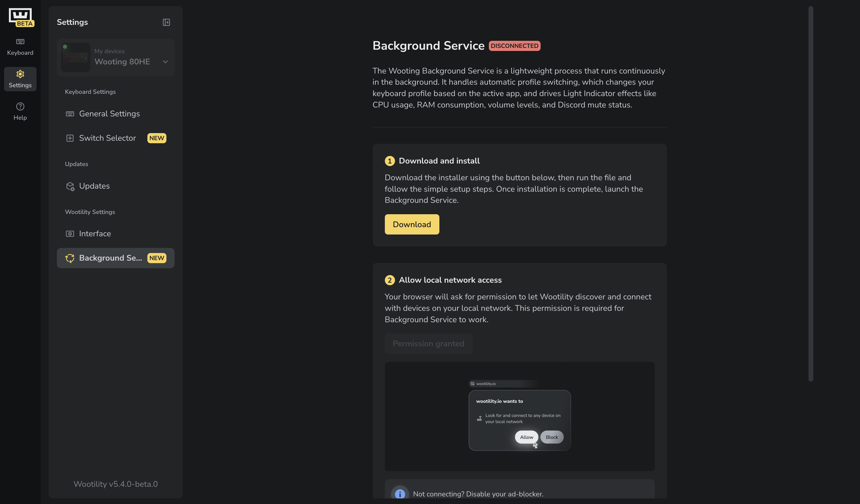Click the Updates package icon

[70, 186]
